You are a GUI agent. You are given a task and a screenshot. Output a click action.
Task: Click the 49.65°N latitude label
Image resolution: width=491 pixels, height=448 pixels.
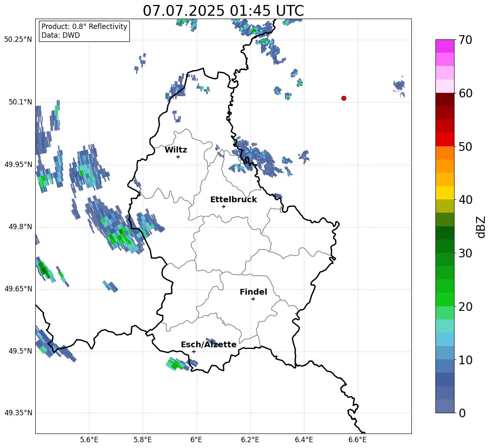[18, 289]
